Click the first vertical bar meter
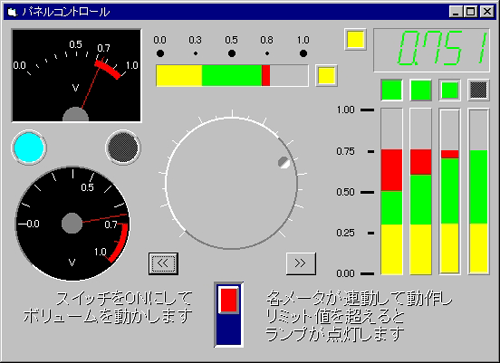500x363 pixels. [392, 191]
